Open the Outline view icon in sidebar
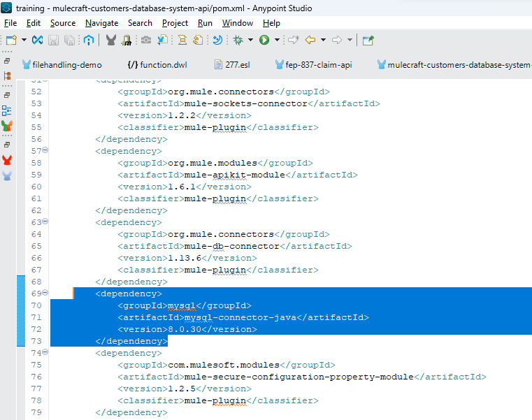The height and width of the screenshot is (420, 532). 7,110
